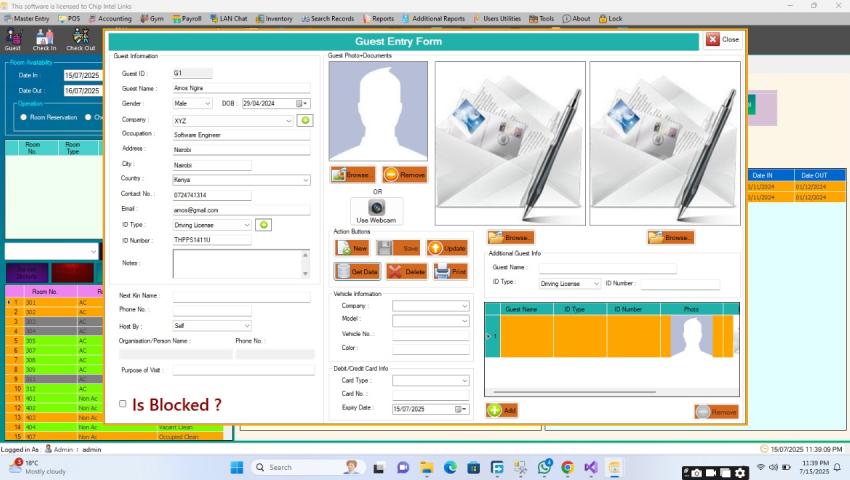Click the Notes text area
Image resolution: width=850 pixels, height=480 pixels.
(237, 264)
